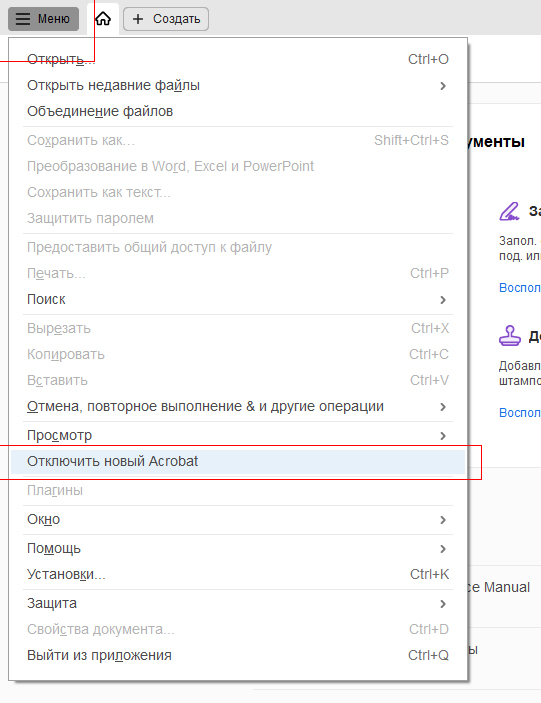Viewport: 541px width, 703px height.
Task: Click the purple signature pen icon
Action: pyautogui.click(x=509, y=211)
